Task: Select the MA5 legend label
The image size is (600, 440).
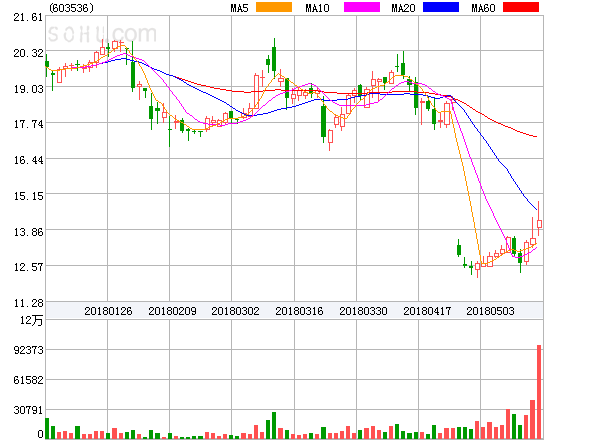Action: (x=240, y=8)
